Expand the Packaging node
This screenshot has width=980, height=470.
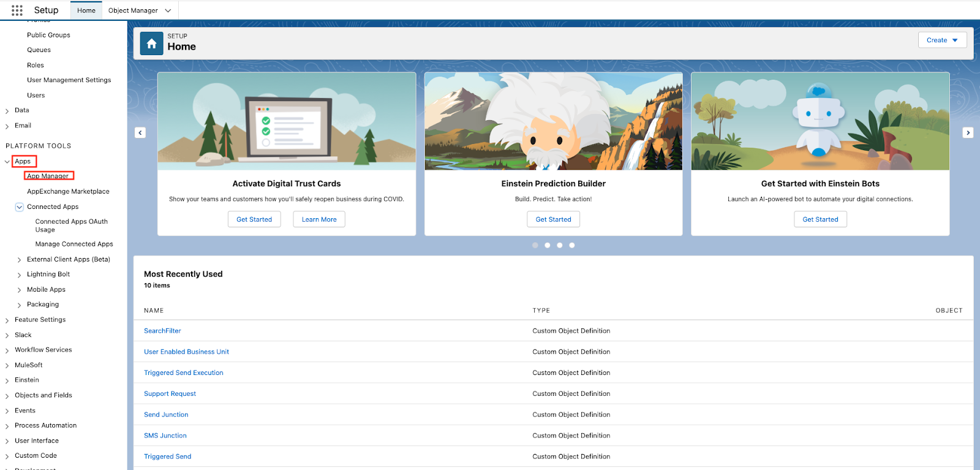pyautogui.click(x=20, y=305)
